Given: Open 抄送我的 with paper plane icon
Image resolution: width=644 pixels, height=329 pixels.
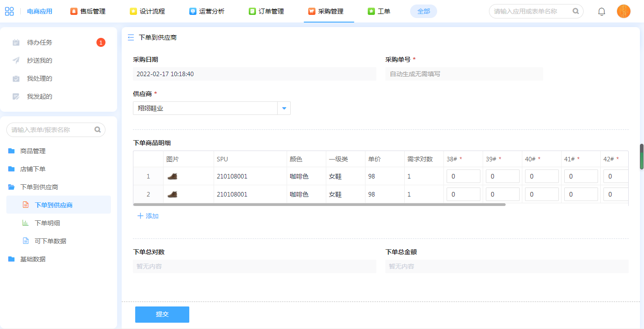Looking at the screenshot, I should (x=40, y=60).
